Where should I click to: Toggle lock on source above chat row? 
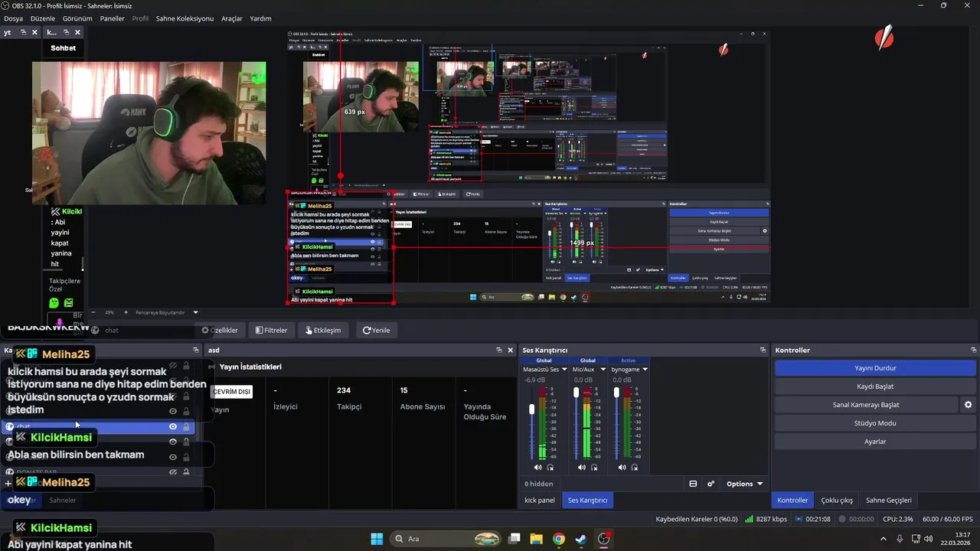[186, 411]
